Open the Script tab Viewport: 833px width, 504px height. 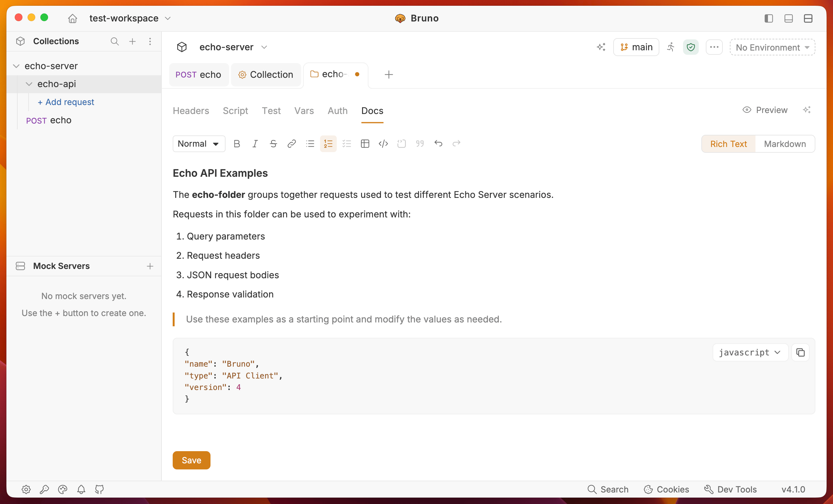(235, 111)
